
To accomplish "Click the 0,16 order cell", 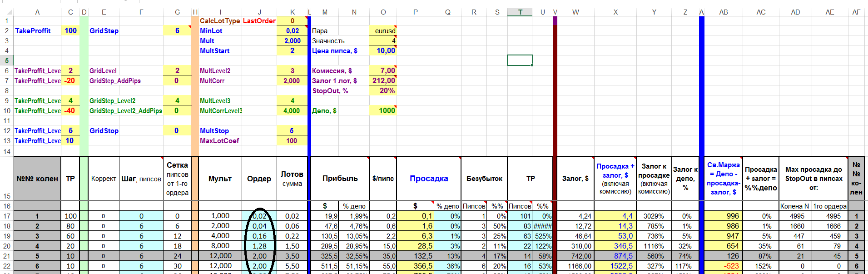I will coord(259,236).
